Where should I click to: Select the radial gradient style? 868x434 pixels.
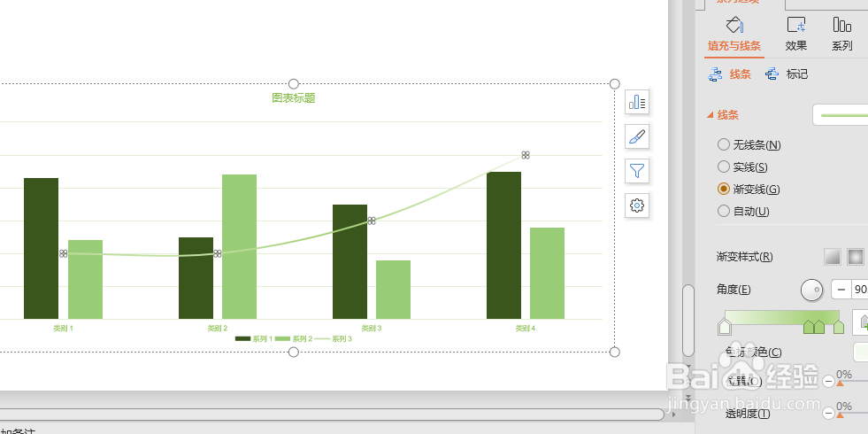pos(856,257)
